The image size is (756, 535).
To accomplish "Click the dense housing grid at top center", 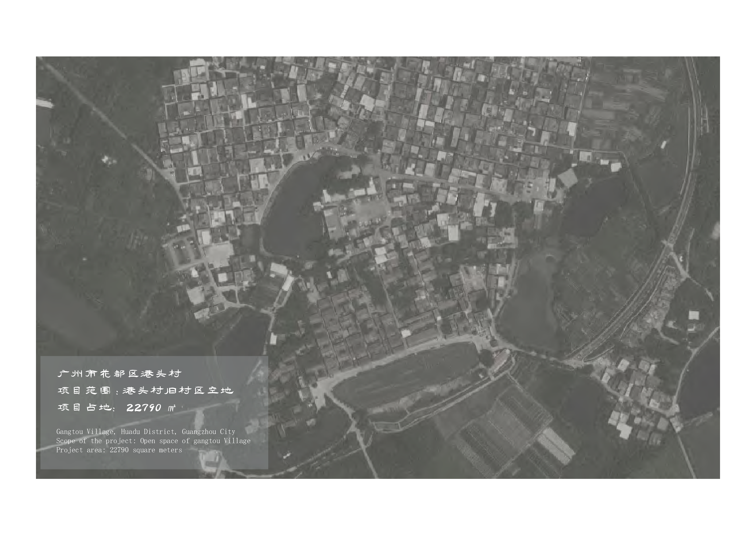I will (379, 99).
